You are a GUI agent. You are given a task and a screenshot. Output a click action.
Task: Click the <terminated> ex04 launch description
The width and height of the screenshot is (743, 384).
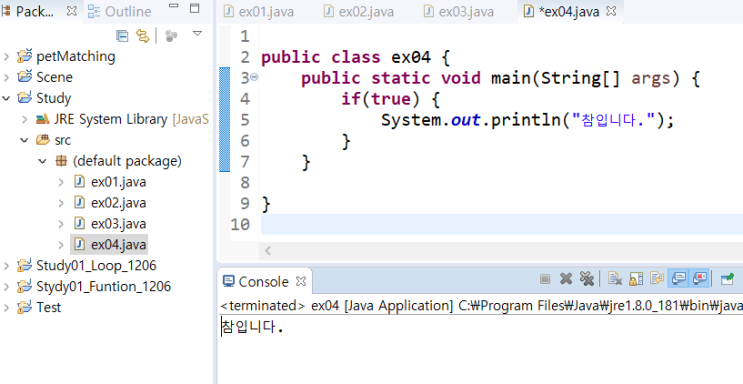[x=481, y=306]
